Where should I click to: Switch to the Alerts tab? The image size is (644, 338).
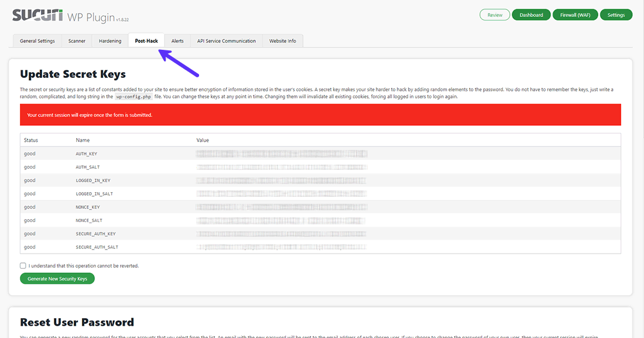click(x=177, y=41)
